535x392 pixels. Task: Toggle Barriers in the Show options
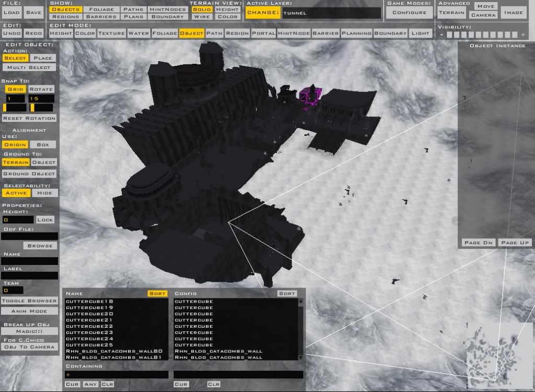point(101,16)
